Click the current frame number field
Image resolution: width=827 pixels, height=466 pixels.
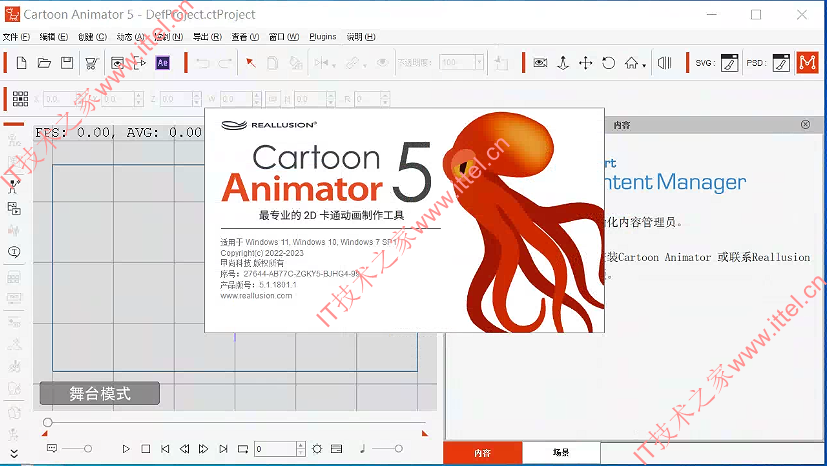pyautogui.click(x=275, y=449)
